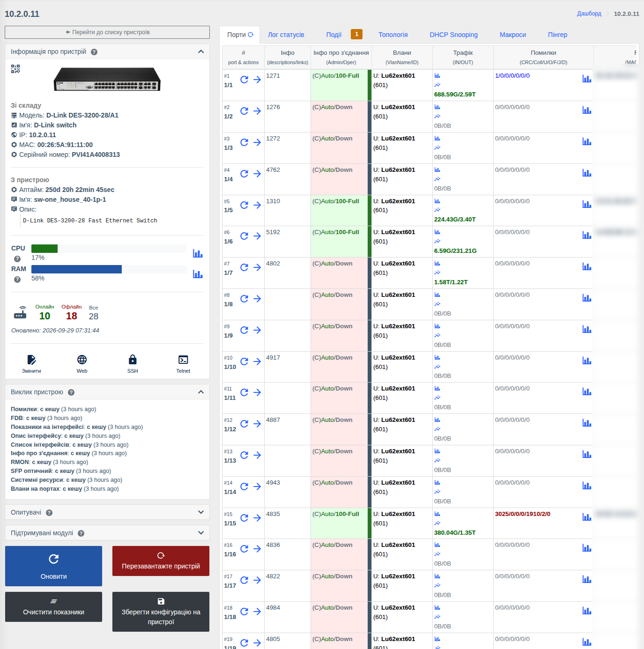The image size is (644, 649).
Task: Follow the Дашборд breadcrumb link
Action: 589,14
